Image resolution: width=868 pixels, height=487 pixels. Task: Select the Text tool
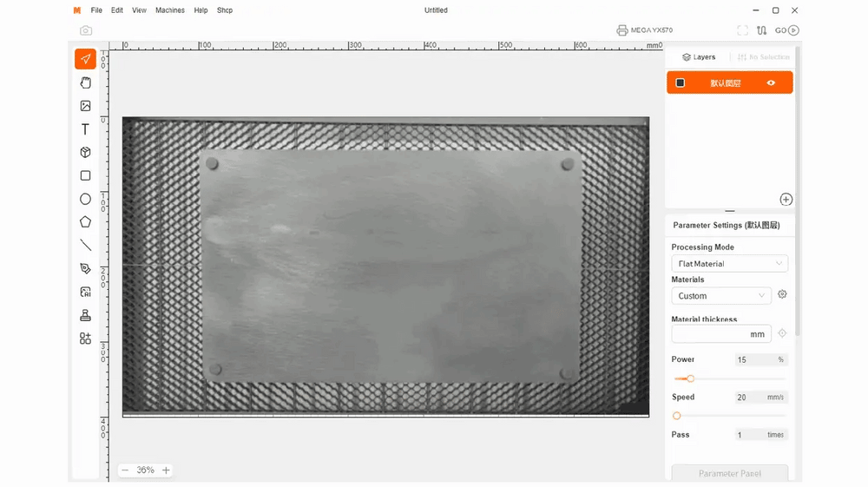coord(85,129)
